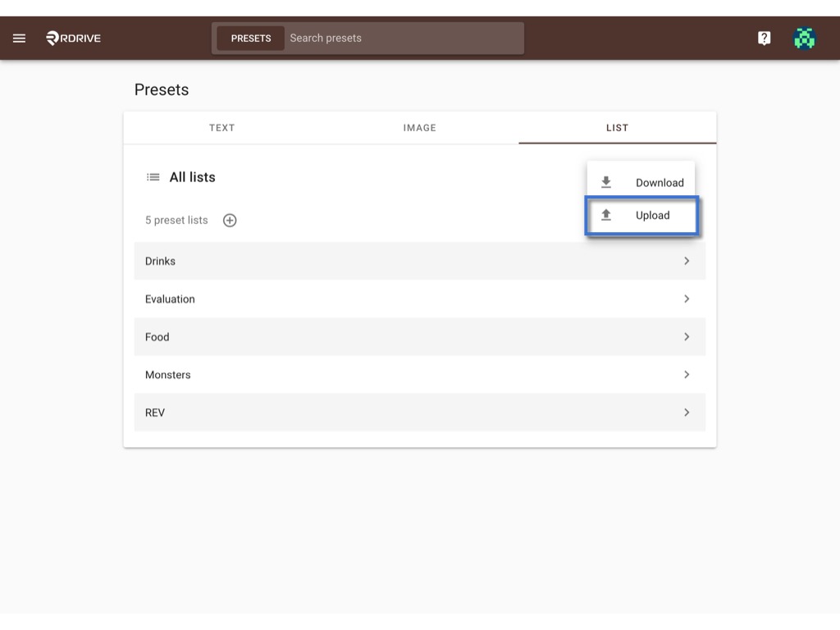Select the LIST tab
Screen dimensions: 840x630
point(617,128)
